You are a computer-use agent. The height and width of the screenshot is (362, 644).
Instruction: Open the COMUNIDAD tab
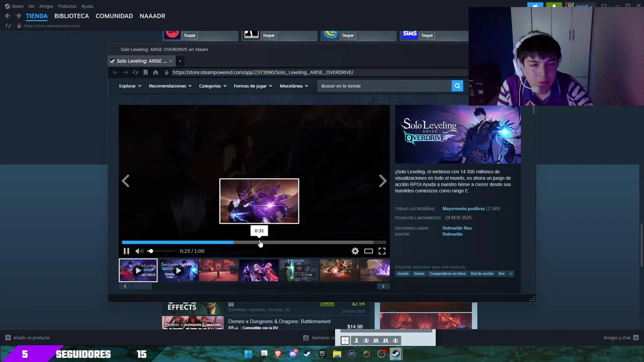[x=114, y=16]
